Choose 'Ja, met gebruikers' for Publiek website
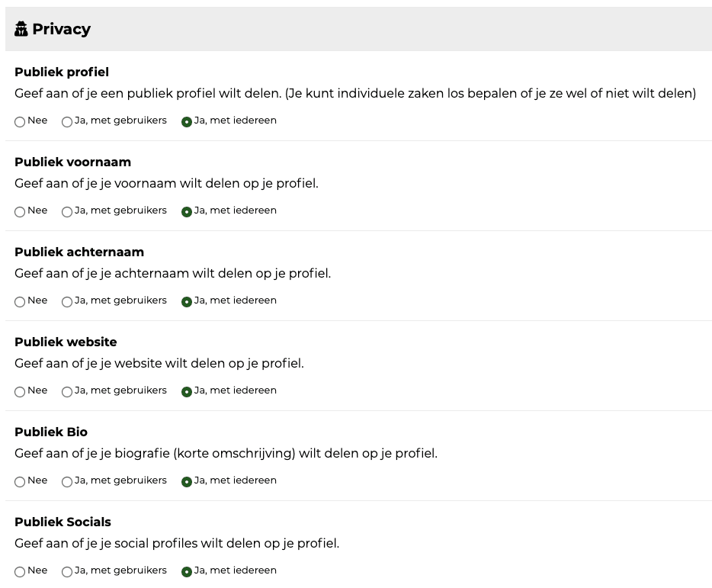Image resolution: width=712 pixels, height=588 pixels. coord(67,392)
